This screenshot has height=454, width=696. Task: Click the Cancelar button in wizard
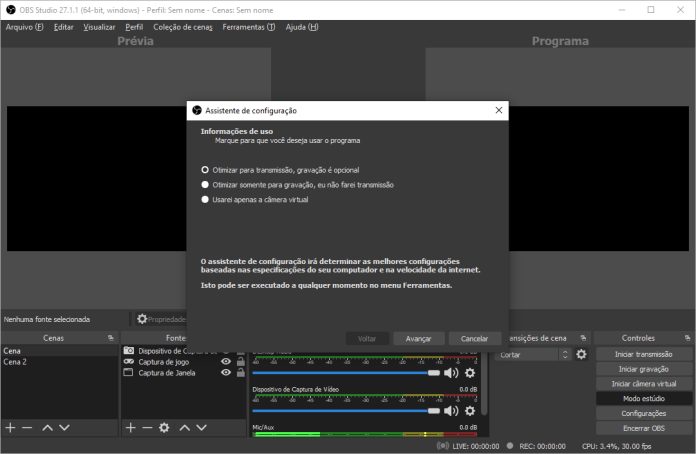(x=474, y=339)
